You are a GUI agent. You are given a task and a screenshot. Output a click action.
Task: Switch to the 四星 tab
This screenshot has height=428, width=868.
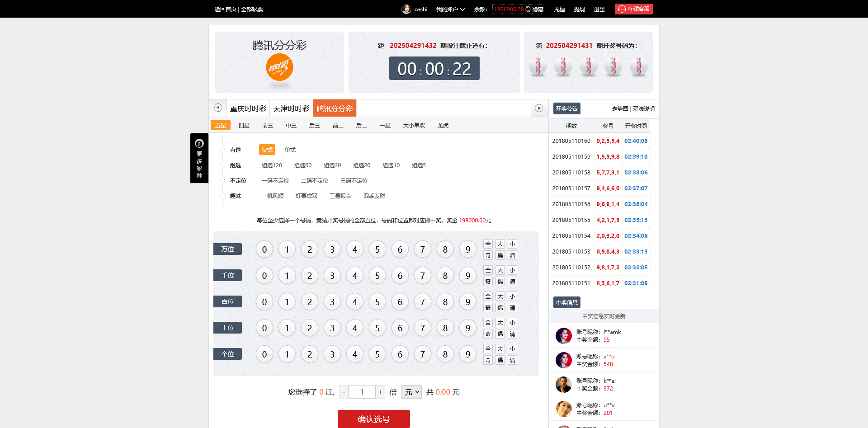click(x=244, y=125)
